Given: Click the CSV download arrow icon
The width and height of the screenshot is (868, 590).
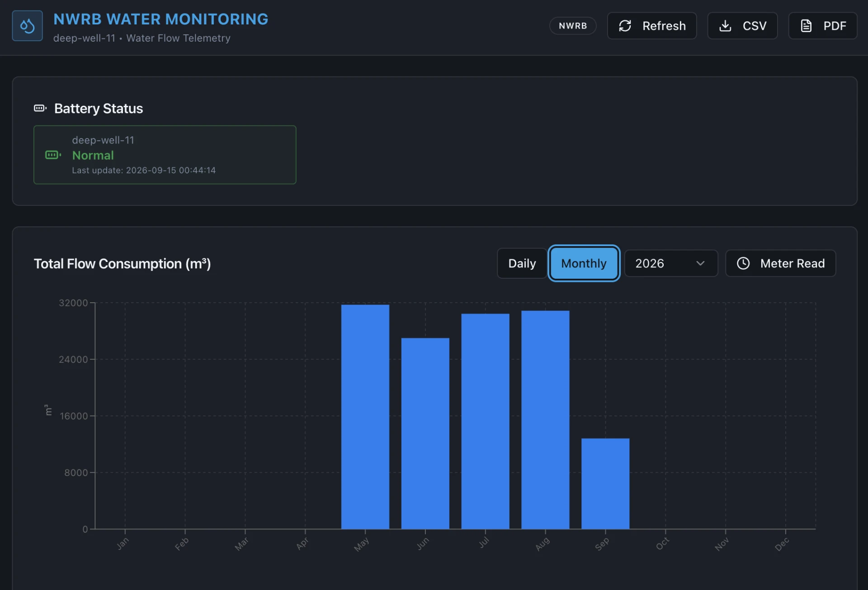Looking at the screenshot, I should [x=725, y=26].
